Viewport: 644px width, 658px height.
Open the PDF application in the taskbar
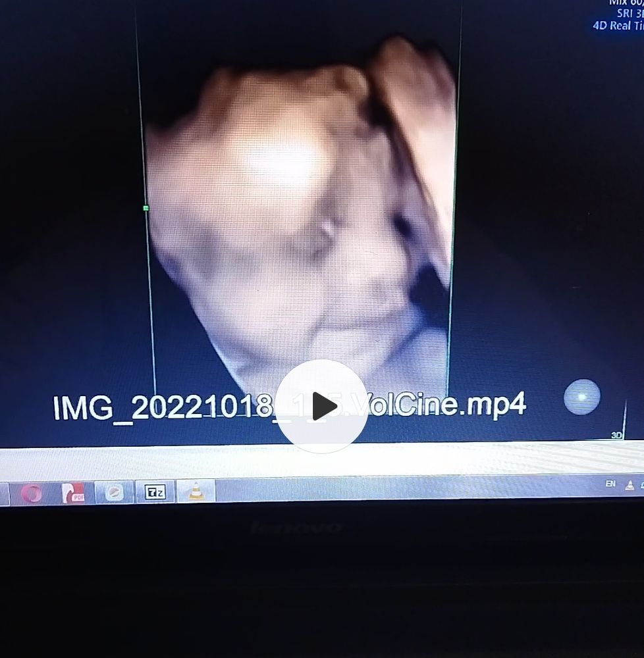[73, 492]
